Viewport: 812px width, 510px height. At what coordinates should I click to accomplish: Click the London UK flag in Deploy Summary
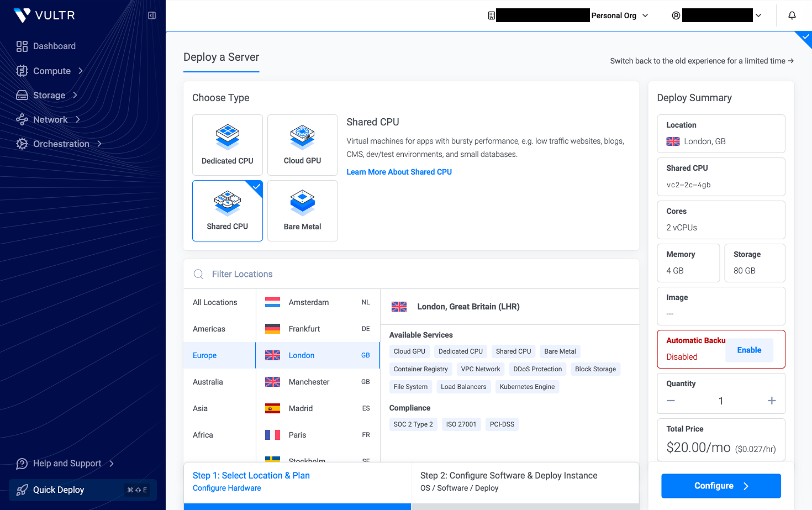[673, 141]
